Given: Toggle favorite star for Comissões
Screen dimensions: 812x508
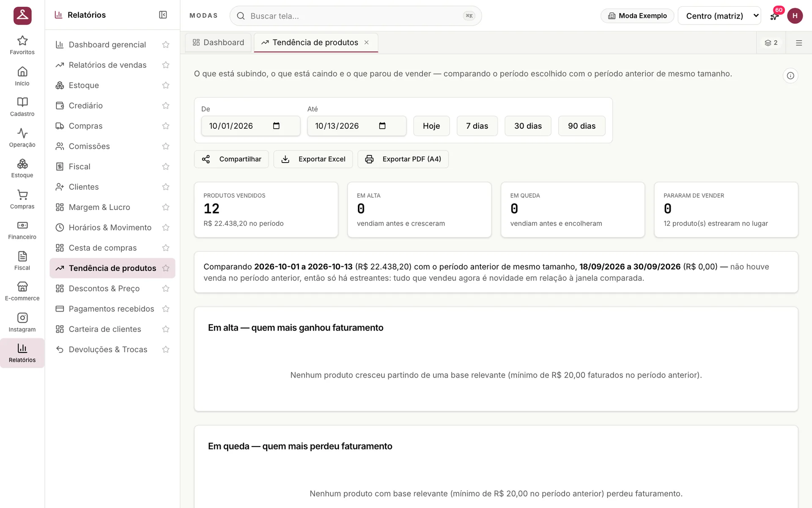Looking at the screenshot, I should pyautogui.click(x=166, y=146).
